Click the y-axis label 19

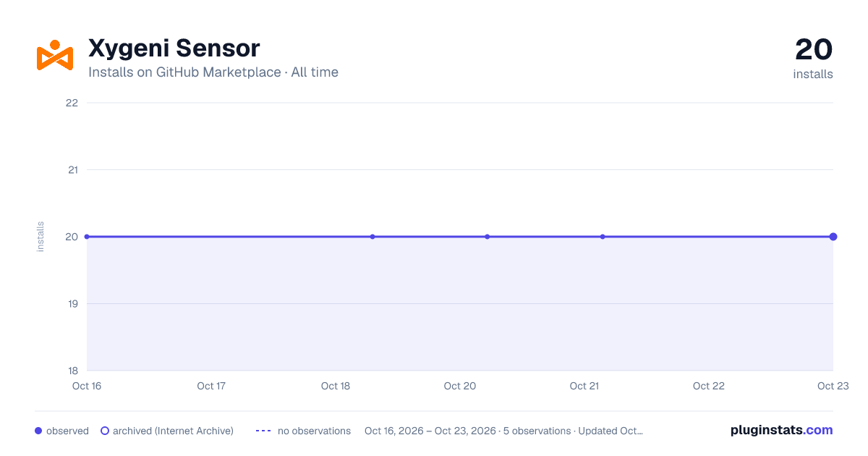72,304
